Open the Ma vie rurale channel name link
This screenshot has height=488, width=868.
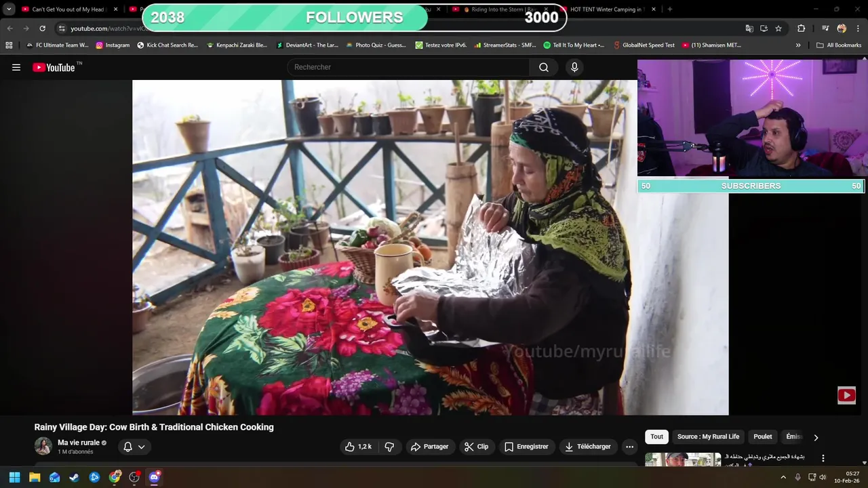pyautogui.click(x=79, y=443)
